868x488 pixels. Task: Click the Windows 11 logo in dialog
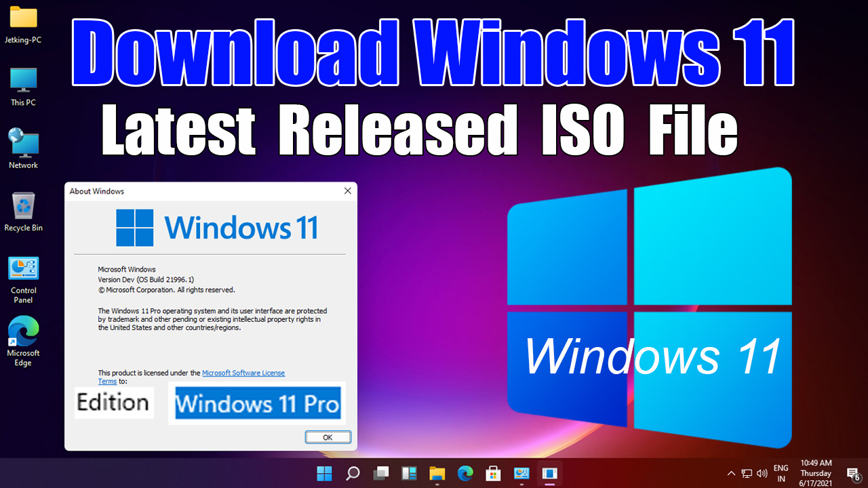pyautogui.click(x=217, y=227)
